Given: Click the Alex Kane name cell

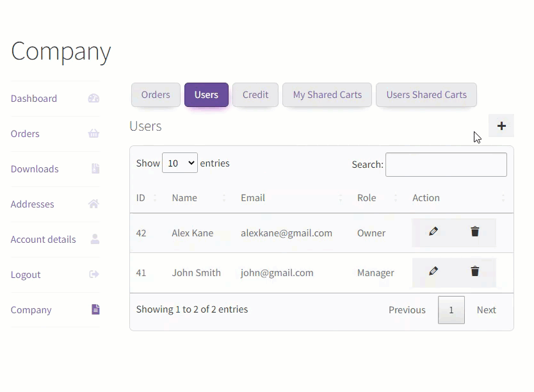Looking at the screenshot, I should pos(193,233).
